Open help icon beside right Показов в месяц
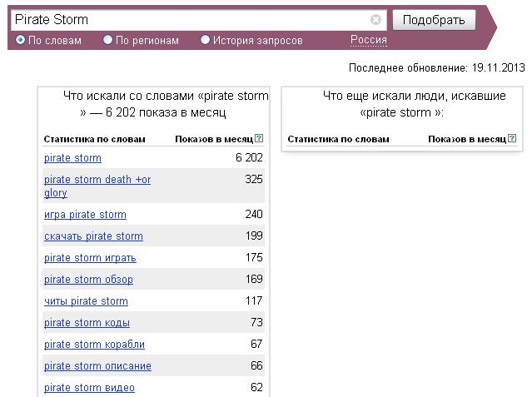 point(512,138)
